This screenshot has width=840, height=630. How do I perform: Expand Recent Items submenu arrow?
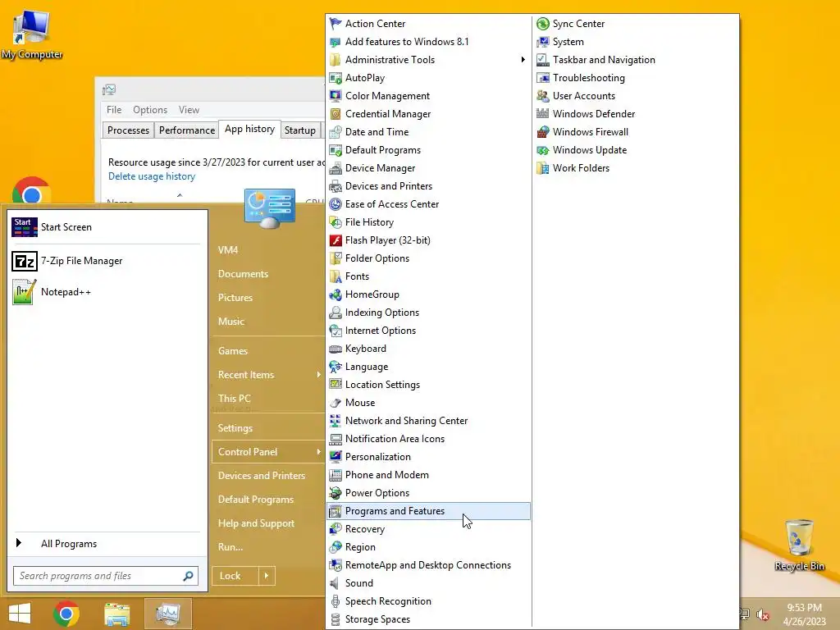pyautogui.click(x=319, y=374)
